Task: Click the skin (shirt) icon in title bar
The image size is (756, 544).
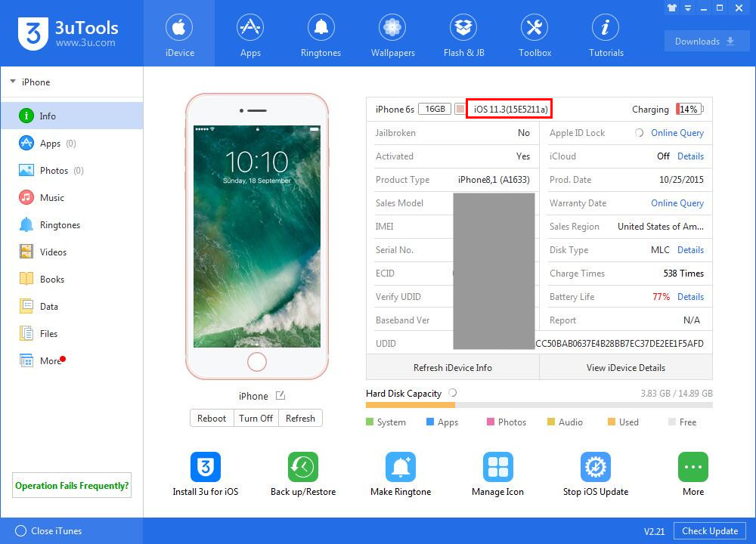Action: click(x=671, y=8)
